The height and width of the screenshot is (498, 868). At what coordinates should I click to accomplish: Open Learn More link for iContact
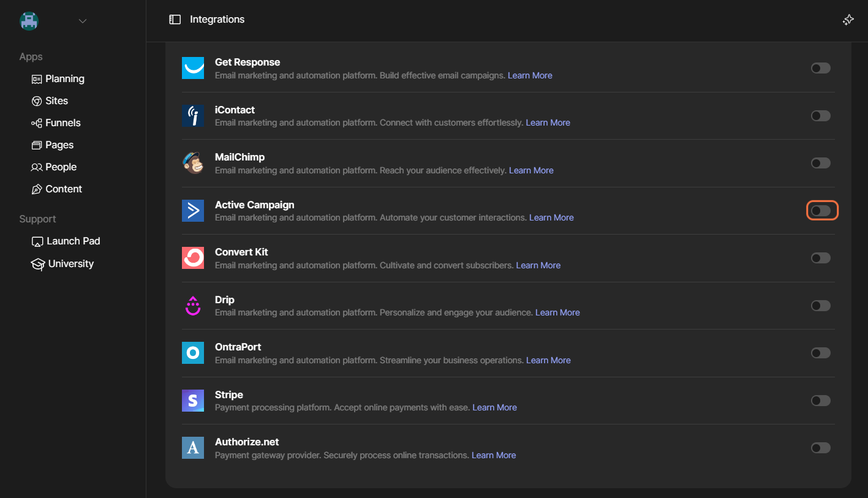click(x=548, y=123)
